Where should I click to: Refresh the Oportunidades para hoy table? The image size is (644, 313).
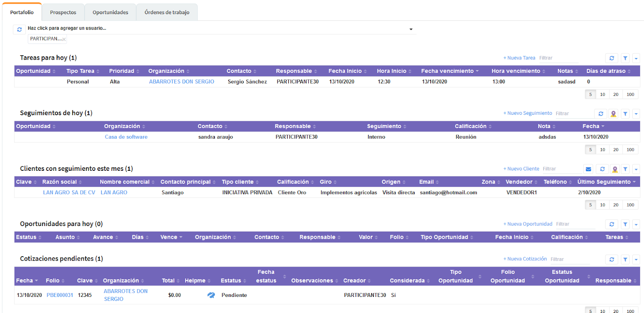click(611, 224)
